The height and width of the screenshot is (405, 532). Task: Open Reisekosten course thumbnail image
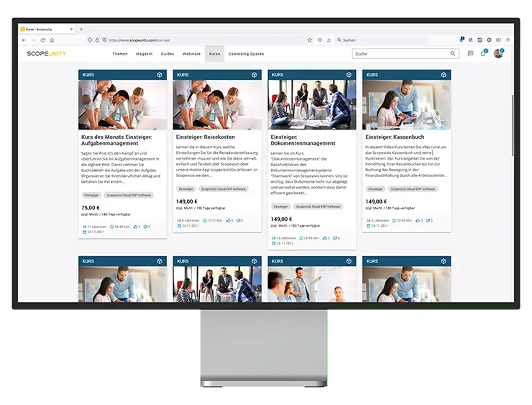(x=217, y=105)
